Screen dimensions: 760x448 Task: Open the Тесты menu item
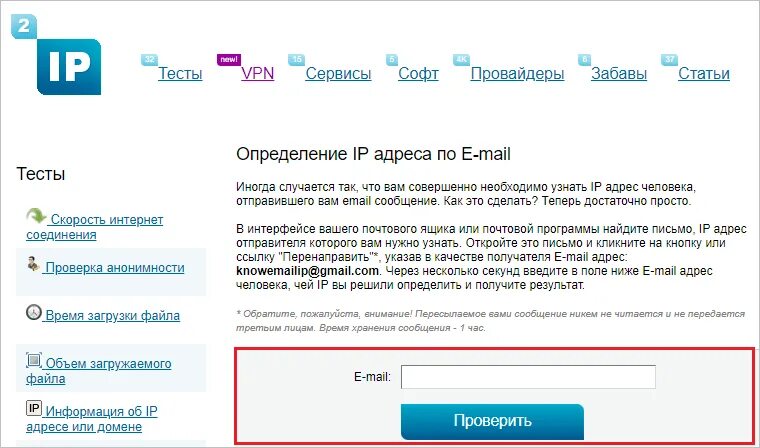tap(180, 74)
